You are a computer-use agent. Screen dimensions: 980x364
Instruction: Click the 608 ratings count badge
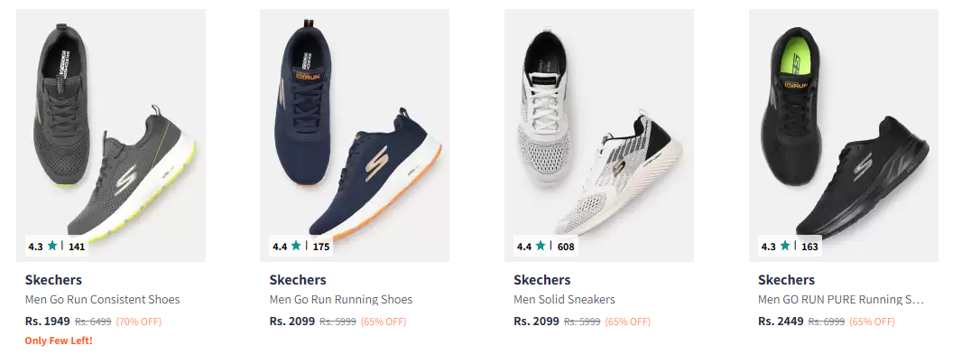point(566,247)
